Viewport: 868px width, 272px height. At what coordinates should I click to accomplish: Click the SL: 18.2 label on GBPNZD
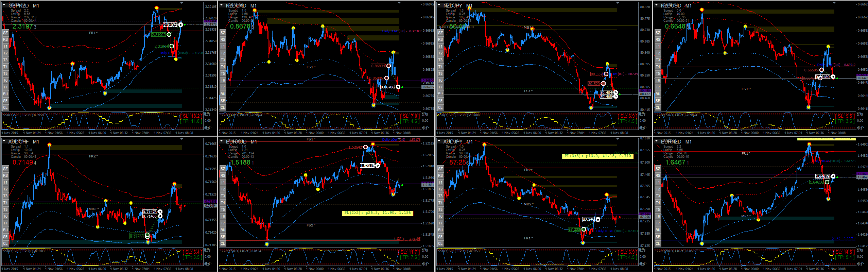click(x=192, y=116)
